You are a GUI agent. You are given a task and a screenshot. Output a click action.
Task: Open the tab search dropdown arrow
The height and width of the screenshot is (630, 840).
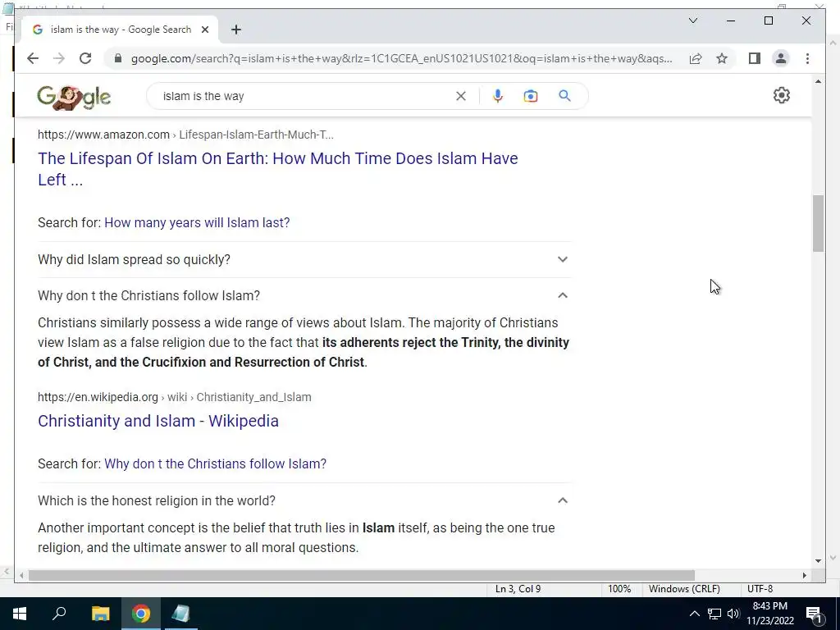[x=692, y=21]
